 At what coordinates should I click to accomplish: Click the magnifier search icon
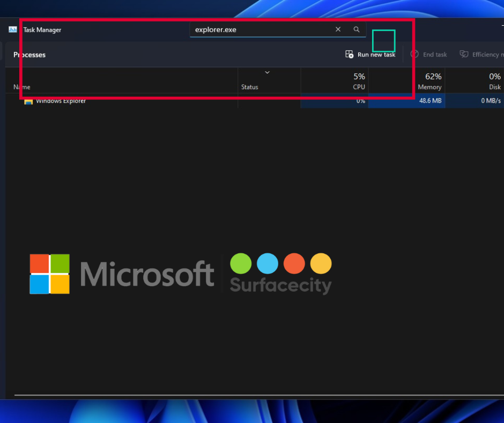[357, 30]
